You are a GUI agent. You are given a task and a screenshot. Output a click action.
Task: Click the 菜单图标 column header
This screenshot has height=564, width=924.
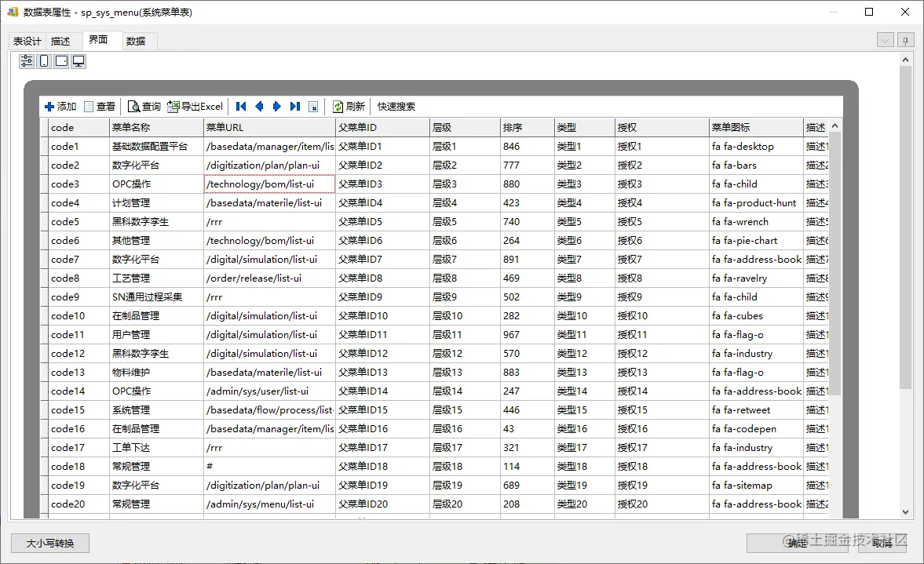(x=757, y=128)
